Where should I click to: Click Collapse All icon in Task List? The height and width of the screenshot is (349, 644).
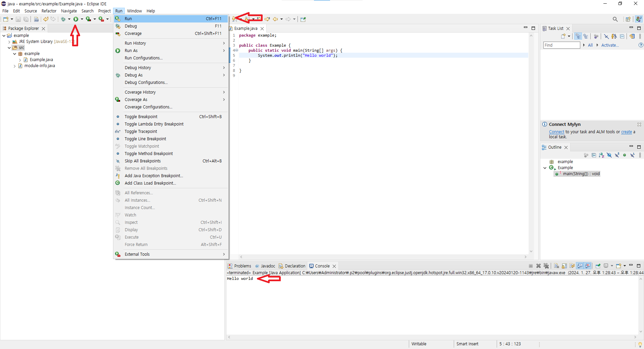coord(622,36)
